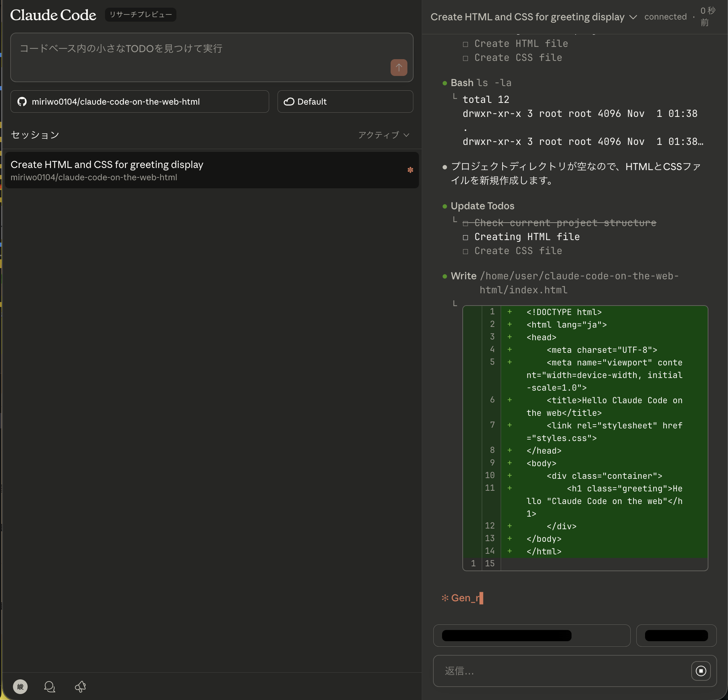Expand the session title chevron in header
The image size is (728, 700).
pos(633,17)
